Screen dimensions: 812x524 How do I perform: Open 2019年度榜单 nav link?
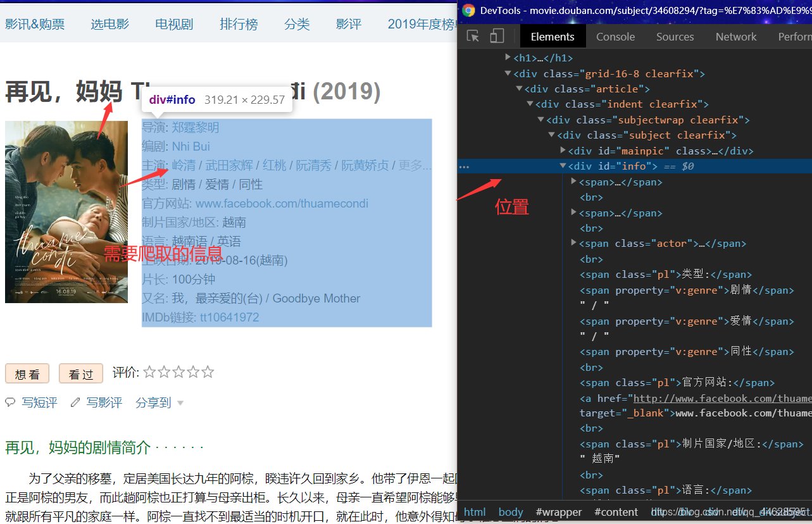[422, 25]
